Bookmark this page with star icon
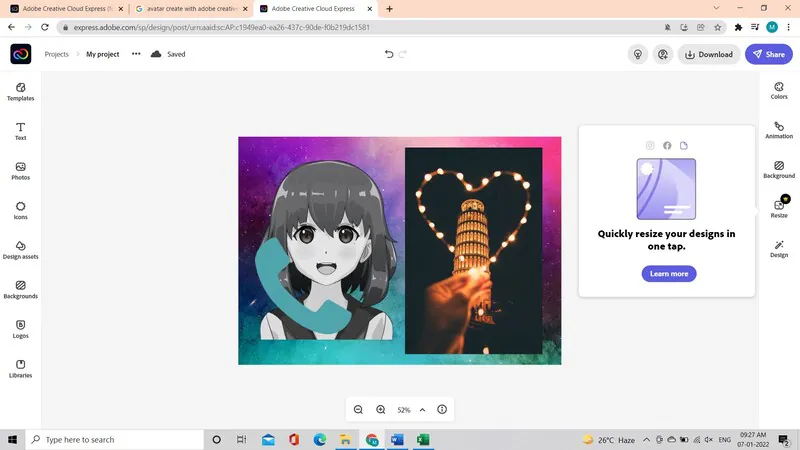The image size is (800, 450). tap(717, 27)
